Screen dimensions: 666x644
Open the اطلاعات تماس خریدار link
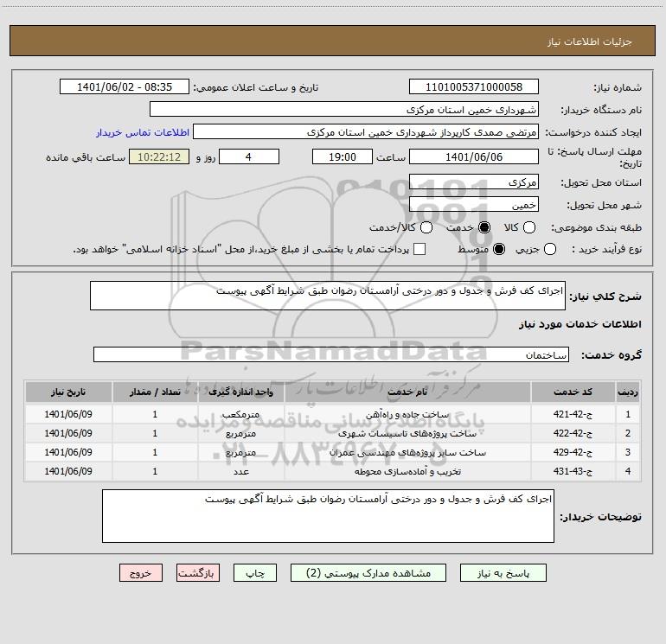pos(143,132)
